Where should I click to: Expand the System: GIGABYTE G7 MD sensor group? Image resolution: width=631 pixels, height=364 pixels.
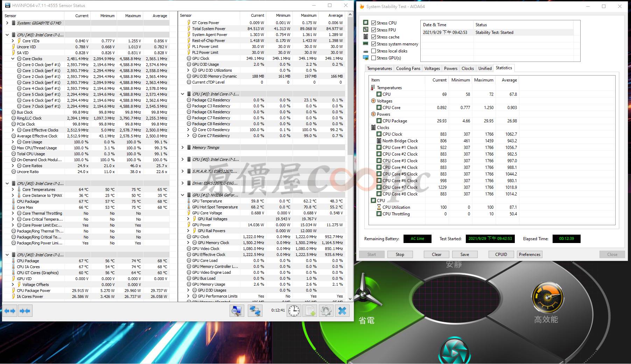7,23
